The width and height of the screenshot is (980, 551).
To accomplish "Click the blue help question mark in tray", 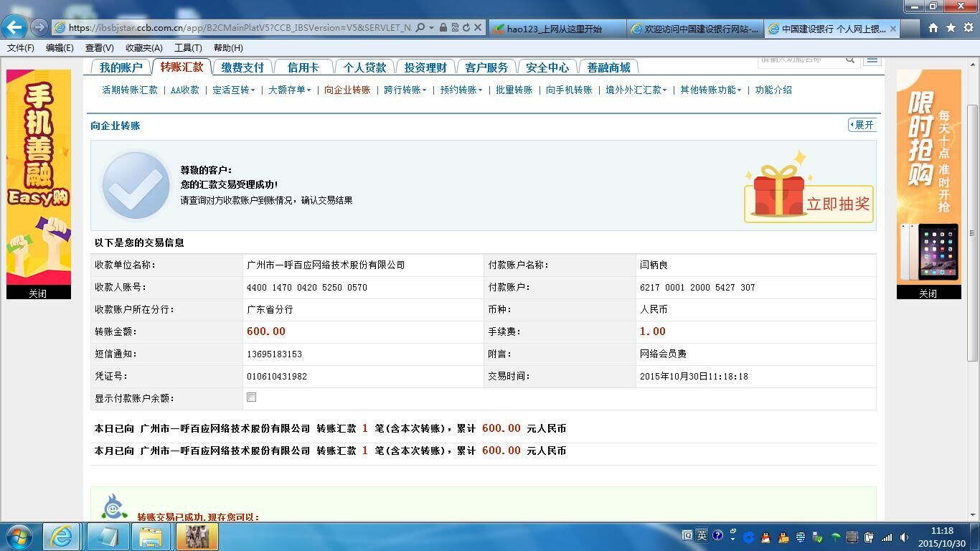I will [x=717, y=535].
